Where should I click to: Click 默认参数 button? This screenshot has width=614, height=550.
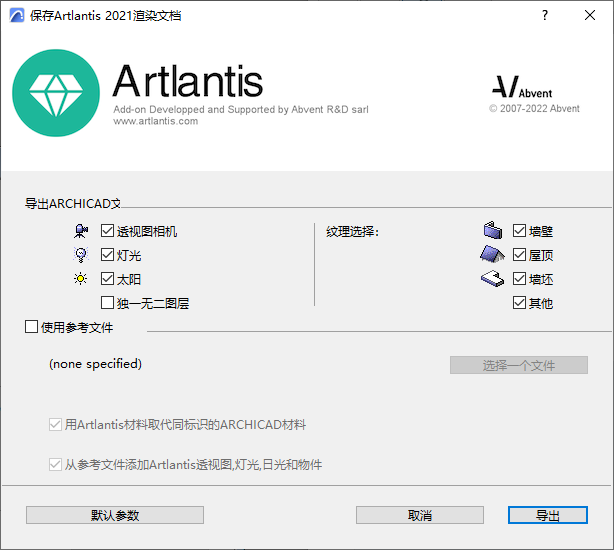pos(115,515)
